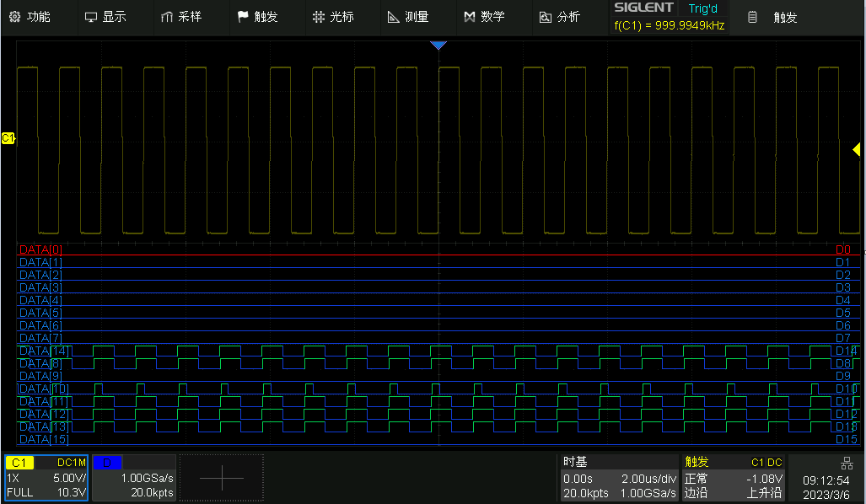This screenshot has height=504, width=866.
Task: Click the blue trigger position marker at top
Action: (x=438, y=45)
